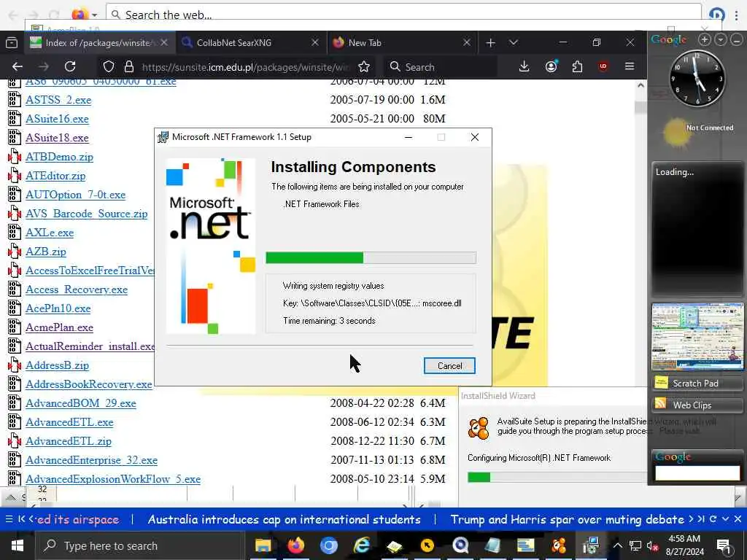This screenshot has width=747, height=560.
Task: Open the Firefox account icon
Action: 551,66
